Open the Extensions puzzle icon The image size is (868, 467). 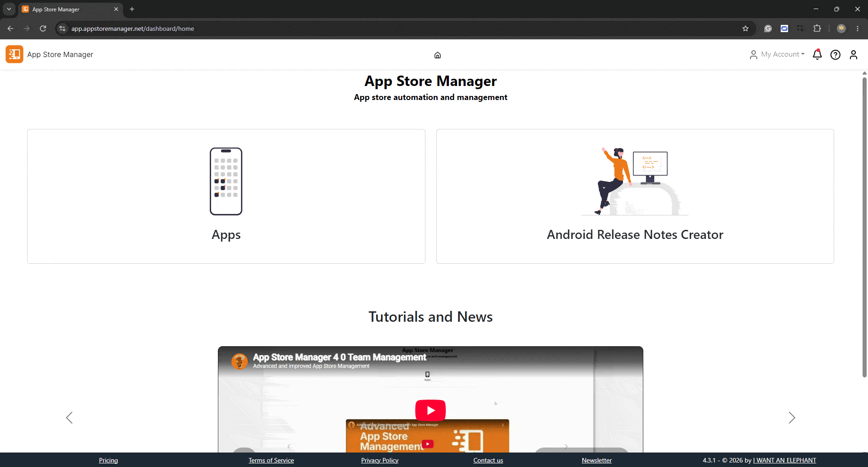817,29
